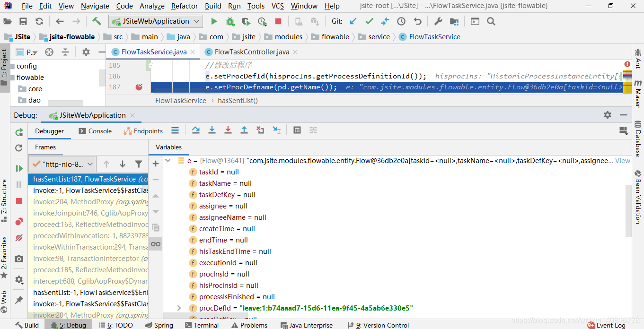Screen dimensions: 644x329
Task: Switch to the Endpoints debug tab
Action: (x=143, y=131)
